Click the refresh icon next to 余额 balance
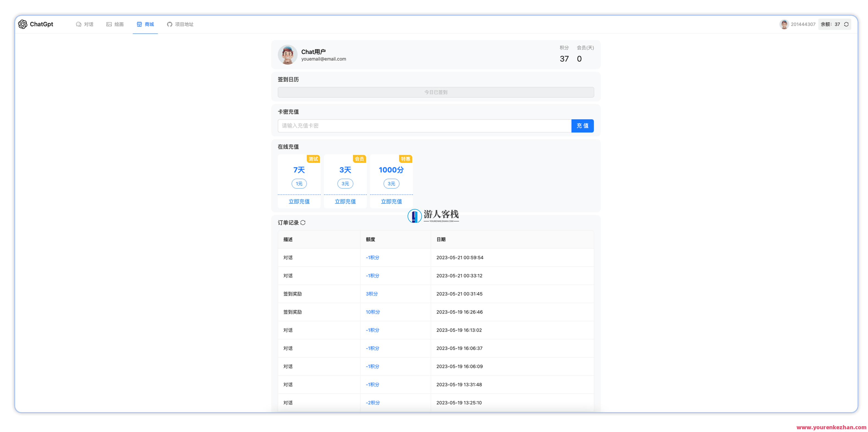The image size is (868, 432). pyautogui.click(x=846, y=24)
